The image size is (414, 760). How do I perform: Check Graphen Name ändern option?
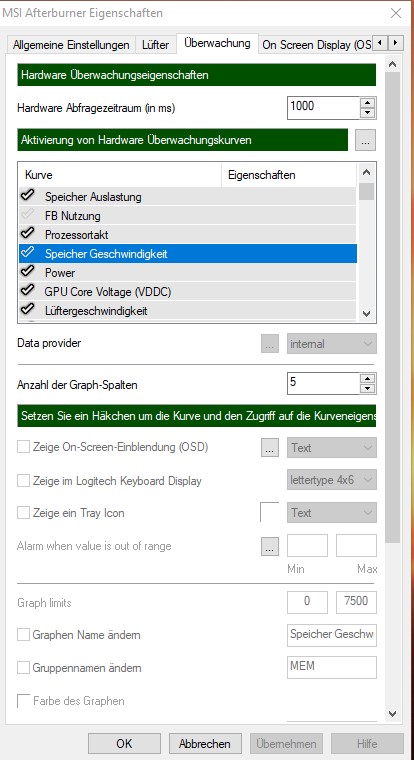click(x=23, y=634)
